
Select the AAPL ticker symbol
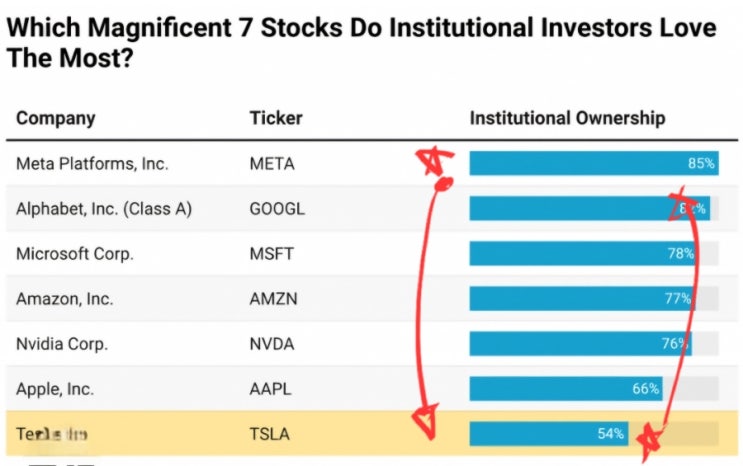coord(271,388)
